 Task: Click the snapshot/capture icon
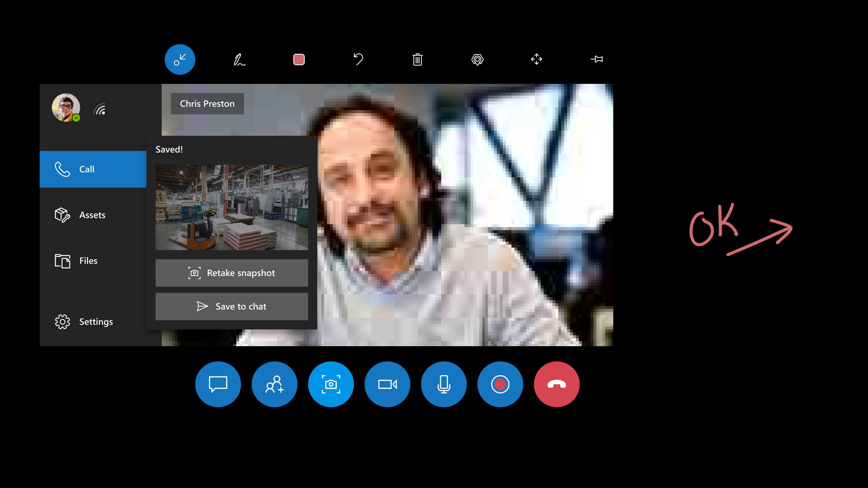tap(331, 384)
